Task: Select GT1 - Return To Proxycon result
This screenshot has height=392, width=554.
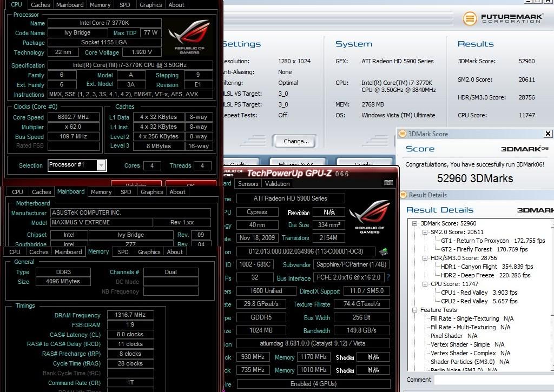Action: click(x=493, y=241)
